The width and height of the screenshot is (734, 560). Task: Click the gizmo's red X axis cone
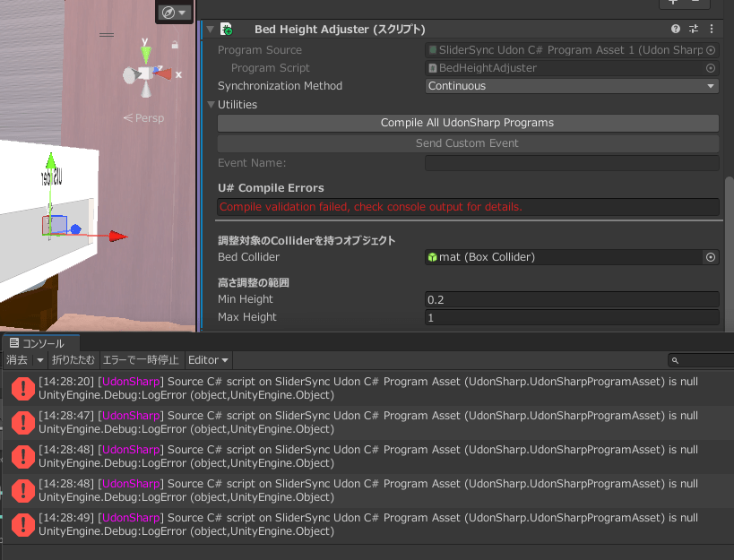[164, 73]
